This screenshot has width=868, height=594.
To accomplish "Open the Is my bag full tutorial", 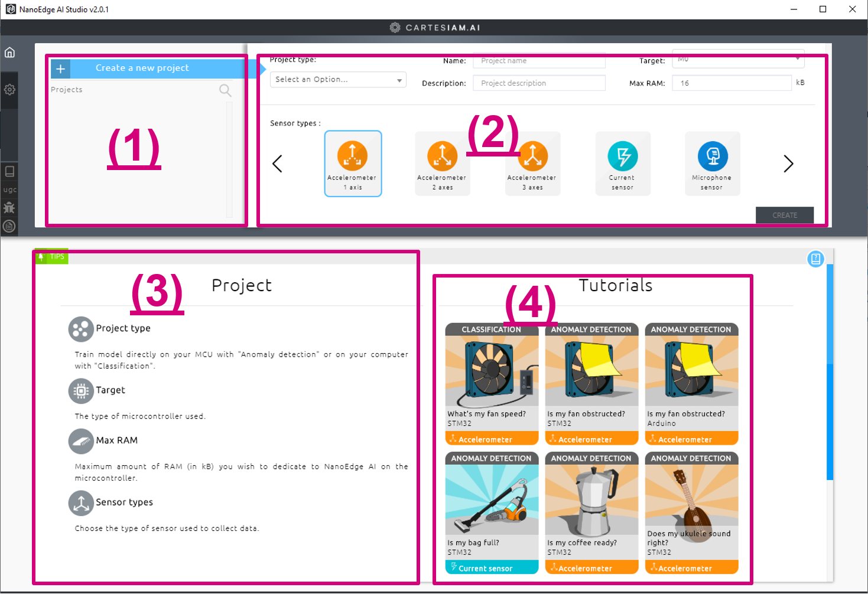I will [x=492, y=513].
